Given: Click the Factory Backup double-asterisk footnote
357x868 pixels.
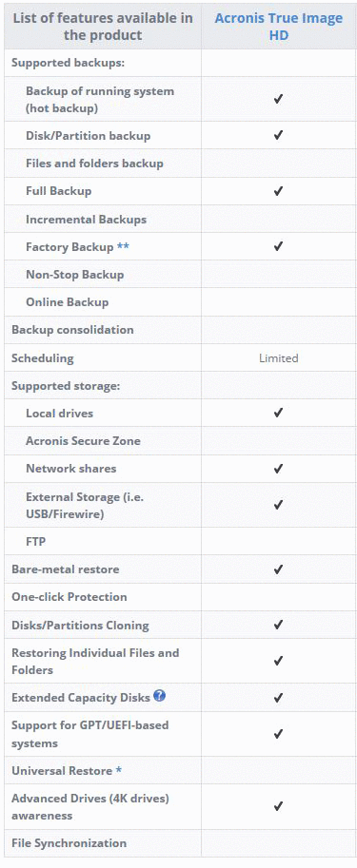Looking at the screenshot, I should 123,247.
